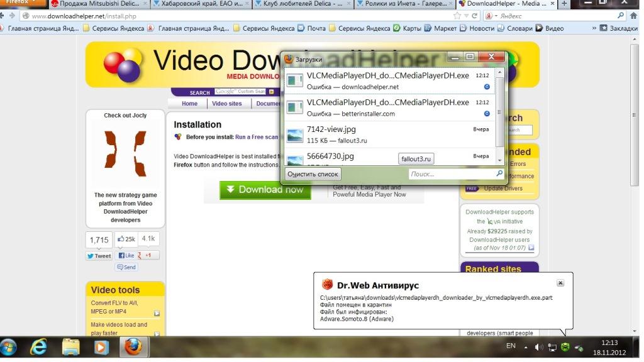644x362 pixels.
Task: Click the Dr.Web tray icon
Action: [565, 347]
